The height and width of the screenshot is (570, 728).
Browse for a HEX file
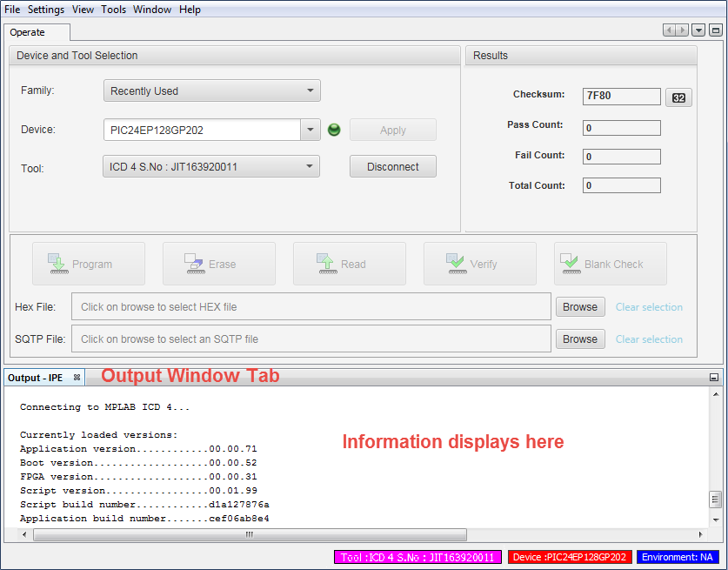579,306
